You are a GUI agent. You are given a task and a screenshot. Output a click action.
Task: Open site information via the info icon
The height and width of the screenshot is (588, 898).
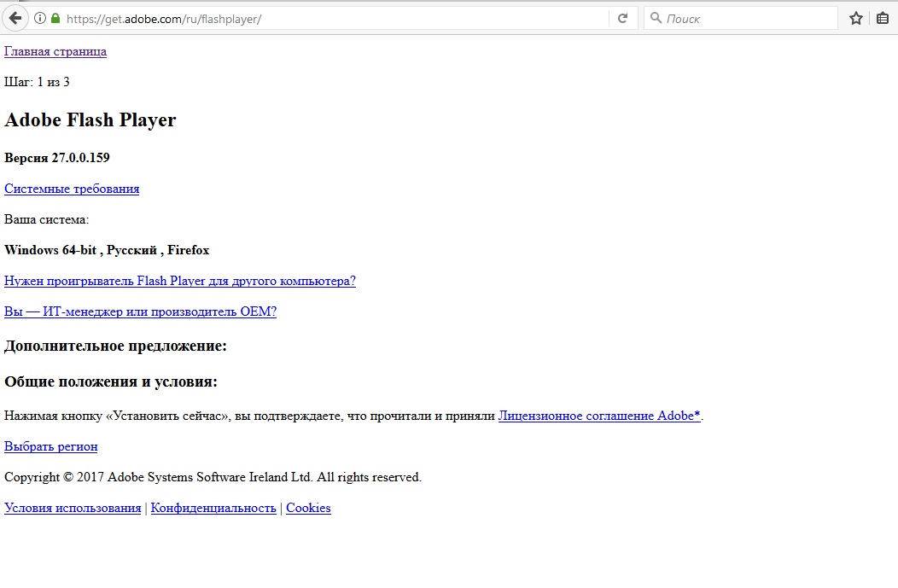tap(39, 18)
